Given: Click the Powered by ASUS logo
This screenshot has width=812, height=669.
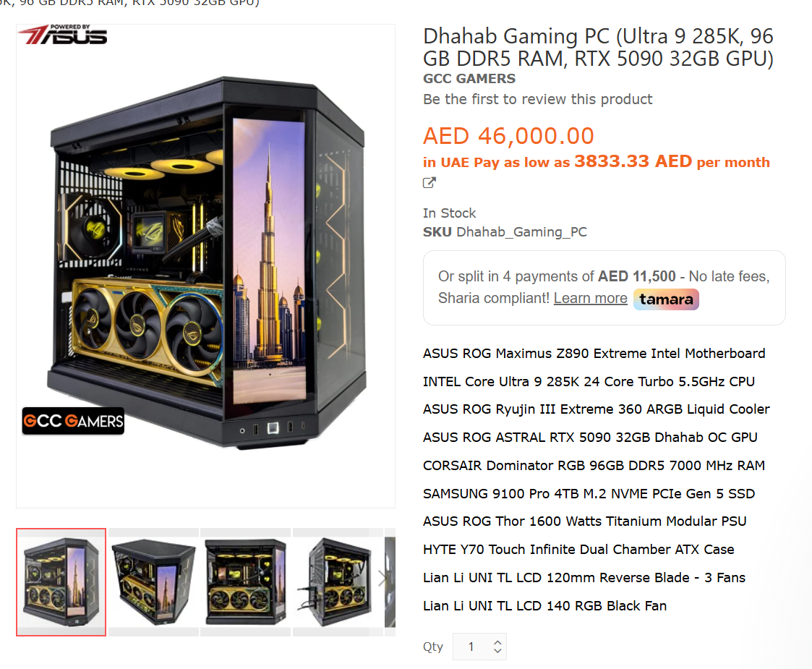Looking at the screenshot, I should (x=63, y=35).
